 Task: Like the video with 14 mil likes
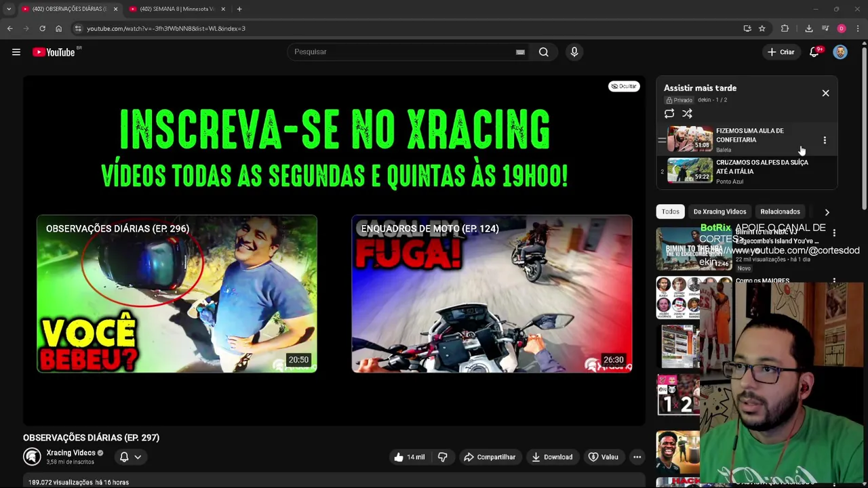pos(409,457)
